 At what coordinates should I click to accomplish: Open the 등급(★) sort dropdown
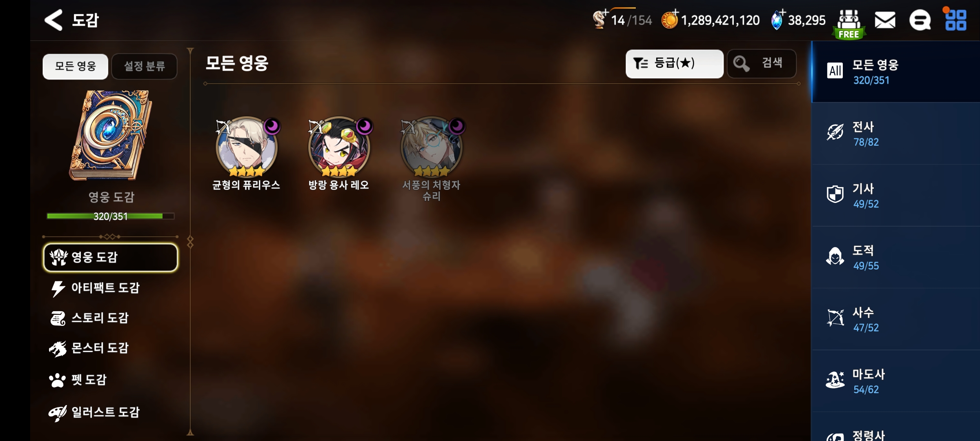pos(674,64)
